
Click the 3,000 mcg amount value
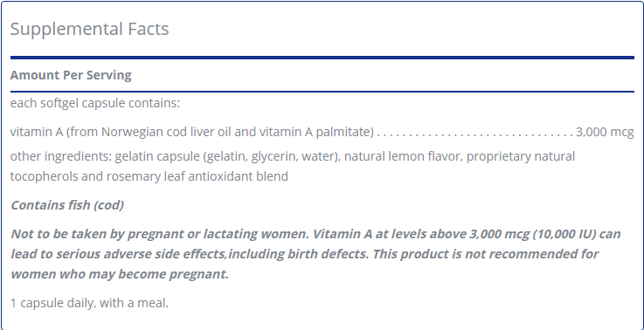pyautogui.click(x=605, y=132)
